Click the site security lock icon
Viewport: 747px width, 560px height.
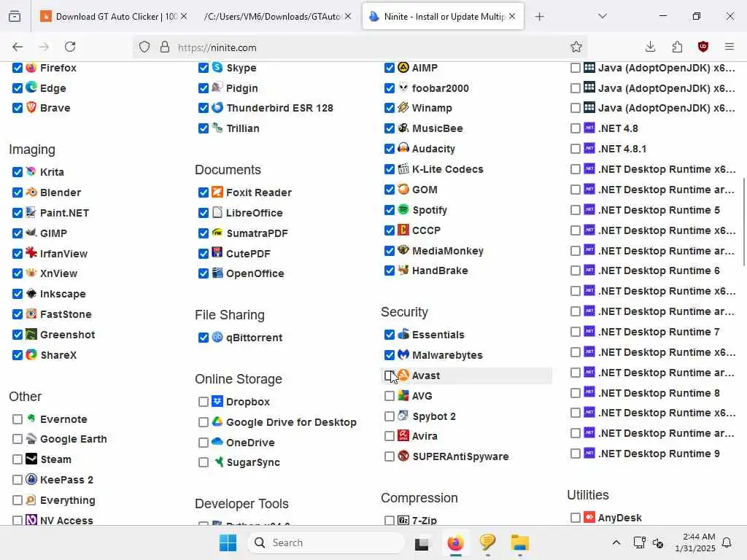pos(165,47)
